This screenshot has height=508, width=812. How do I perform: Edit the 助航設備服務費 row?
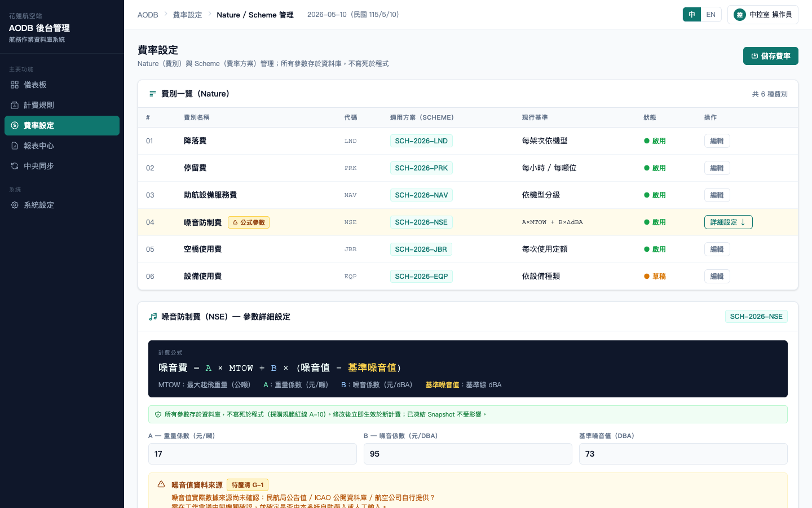click(717, 195)
